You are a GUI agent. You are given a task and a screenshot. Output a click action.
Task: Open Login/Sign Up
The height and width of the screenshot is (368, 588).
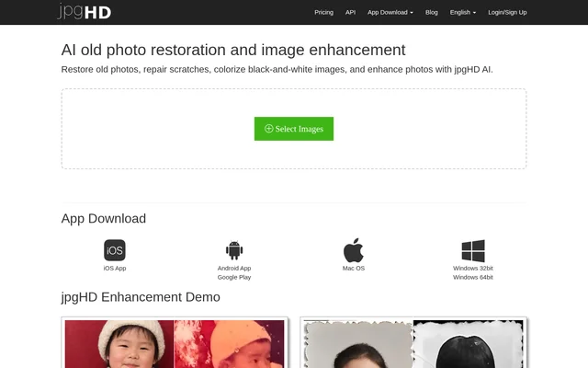[507, 12]
